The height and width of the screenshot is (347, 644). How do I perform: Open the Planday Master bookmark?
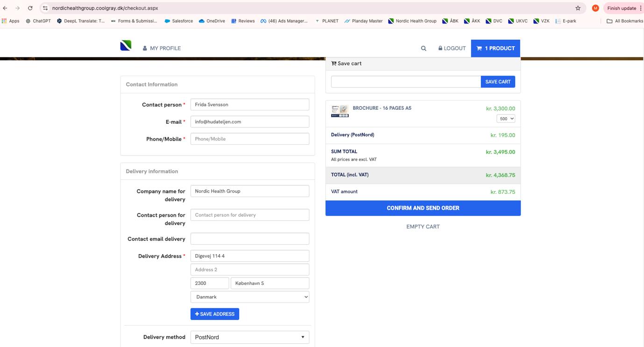363,21
